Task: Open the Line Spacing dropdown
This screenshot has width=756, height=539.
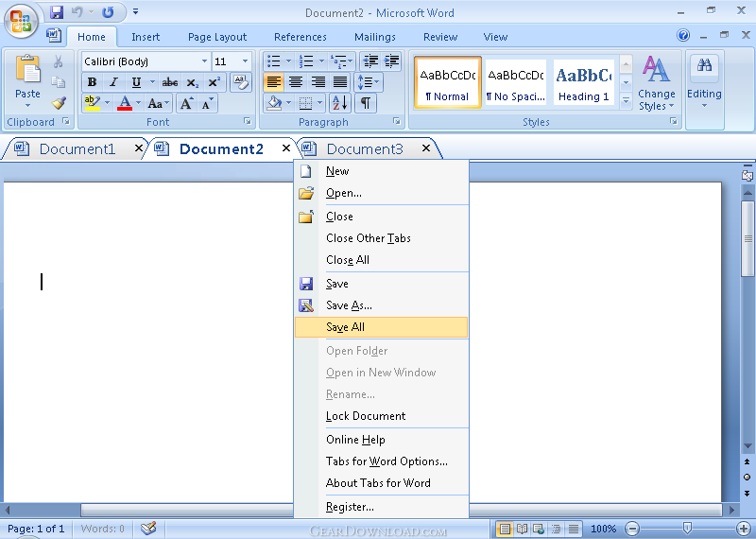Action: point(369,82)
